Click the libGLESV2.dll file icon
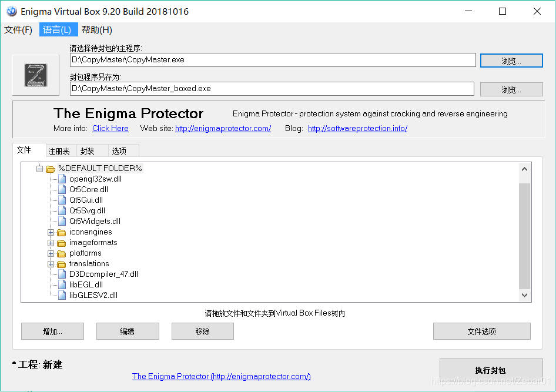Image resolution: width=556 pixels, height=392 pixels. 62,295
